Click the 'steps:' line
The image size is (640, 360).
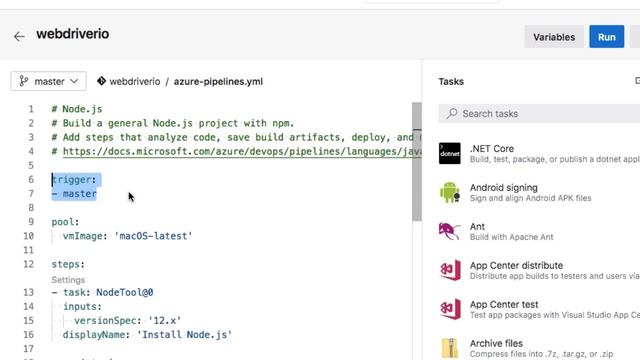tap(68, 264)
